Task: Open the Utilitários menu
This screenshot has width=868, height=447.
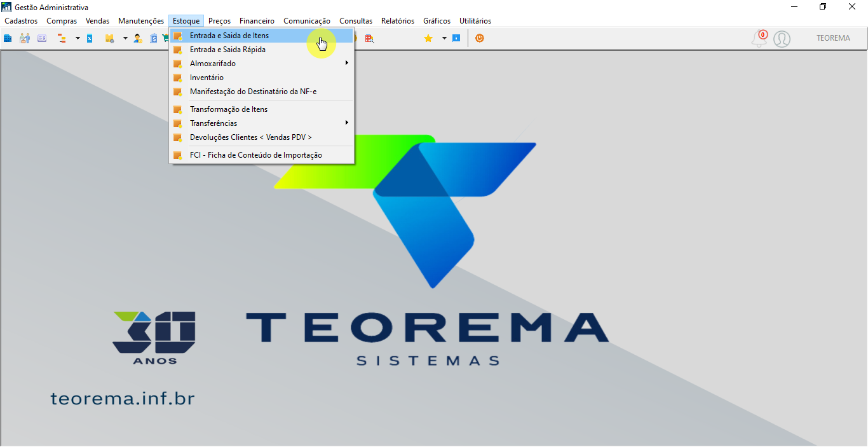Action: (x=475, y=21)
